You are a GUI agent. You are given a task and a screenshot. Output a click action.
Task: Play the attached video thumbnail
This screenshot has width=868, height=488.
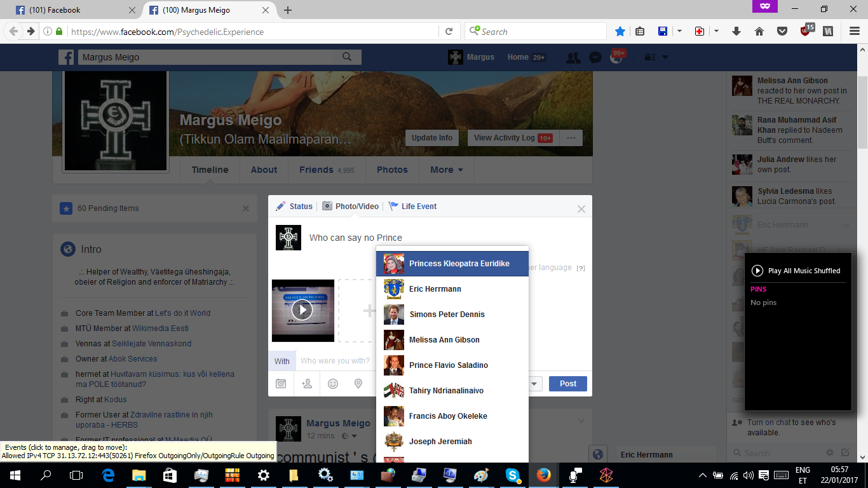(302, 310)
